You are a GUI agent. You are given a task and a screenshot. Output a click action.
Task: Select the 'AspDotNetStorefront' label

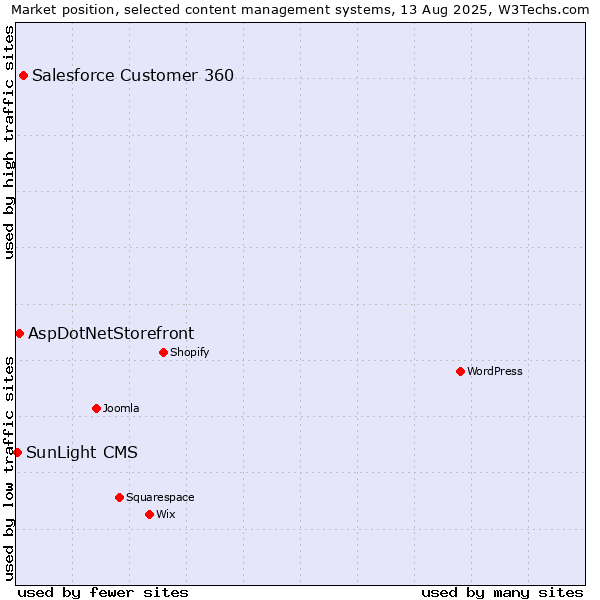click(111, 334)
